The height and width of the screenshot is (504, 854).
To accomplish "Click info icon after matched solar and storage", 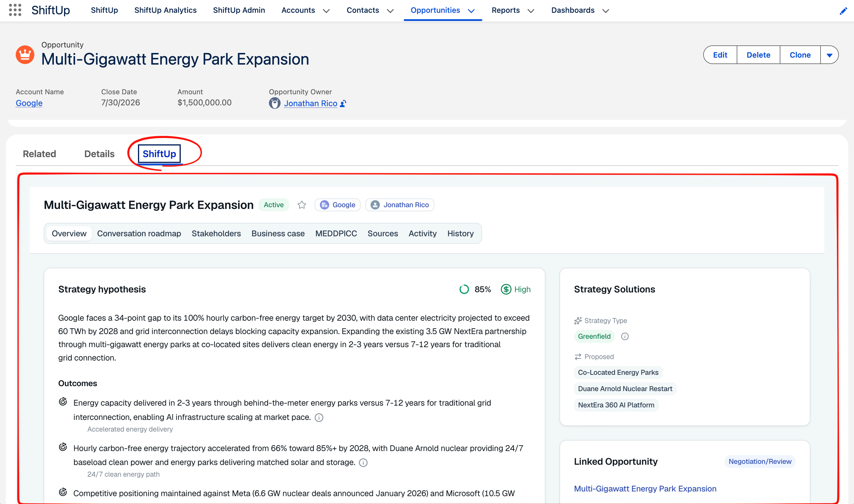I will (x=363, y=463).
